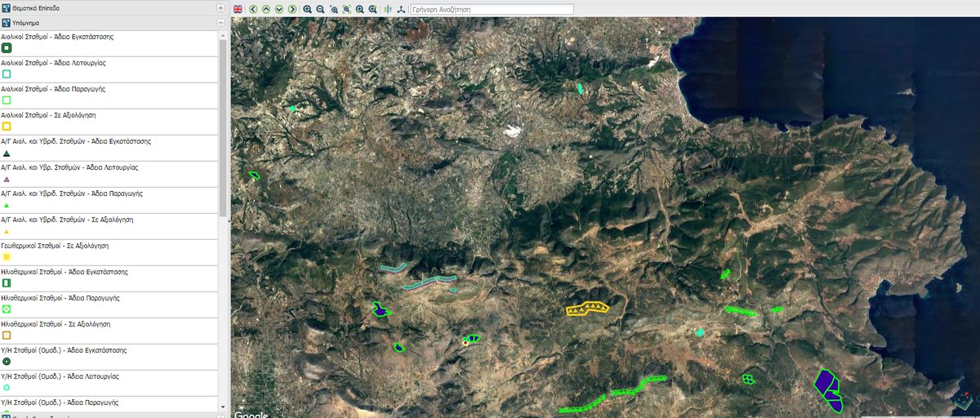Viewport: 980px width, 418px height.
Task: Click the previous zoom magnifier icon
Action: (x=360, y=9)
